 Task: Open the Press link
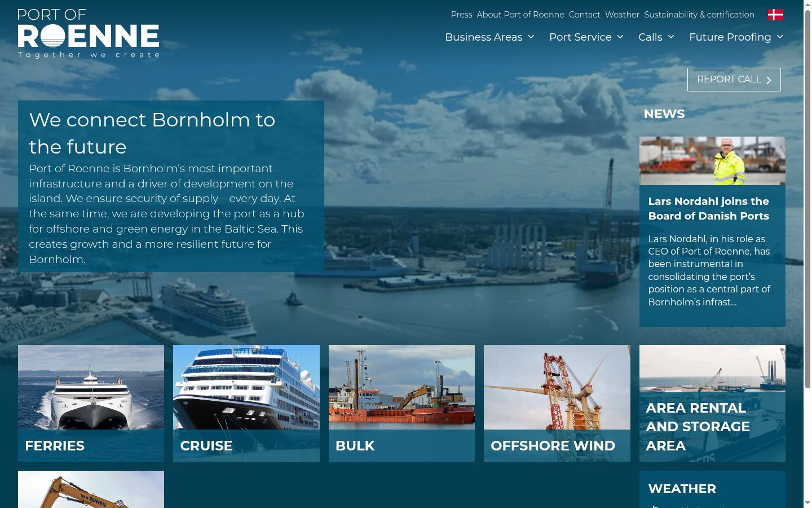coord(461,15)
